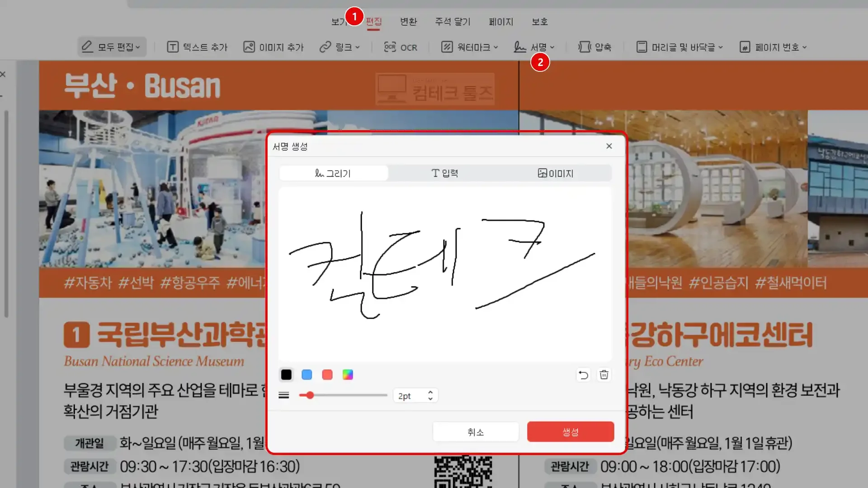
Task: Open the 주석 달기 annotate tab
Action: pos(453,22)
